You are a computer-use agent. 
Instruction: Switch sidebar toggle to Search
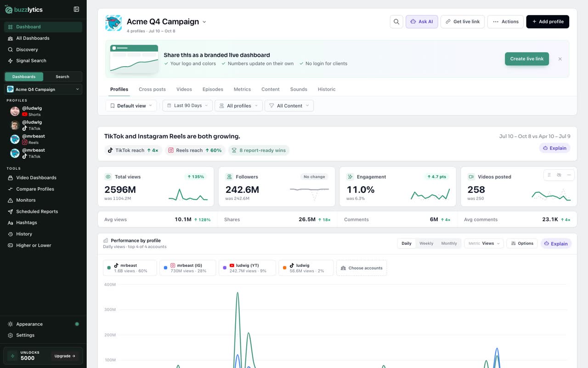pos(62,77)
